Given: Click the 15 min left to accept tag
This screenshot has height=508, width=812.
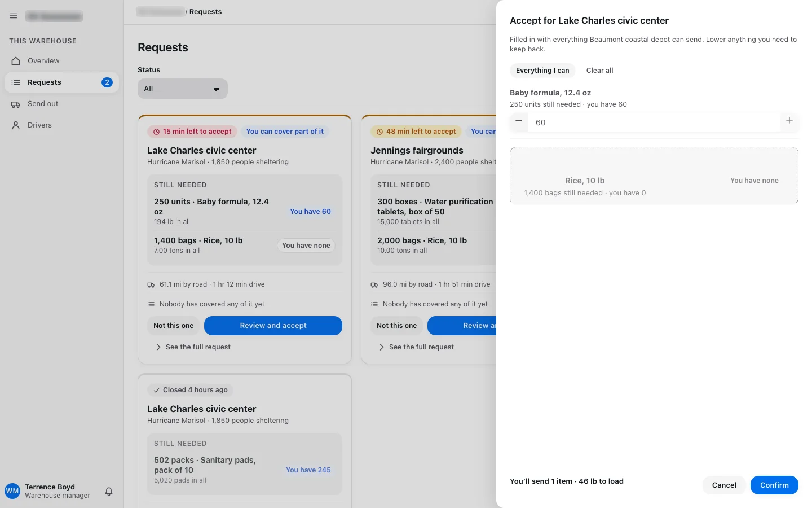Looking at the screenshot, I should click(x=192, y=132).
